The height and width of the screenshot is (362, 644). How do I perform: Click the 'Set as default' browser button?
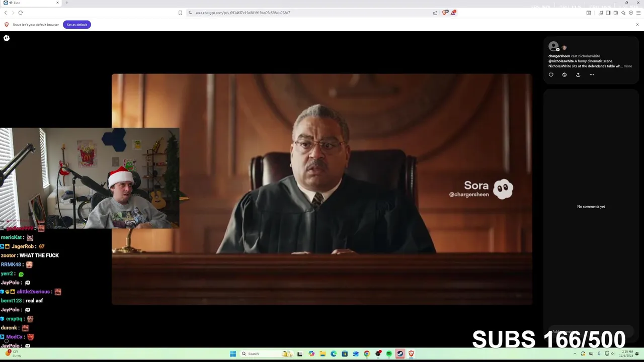77,25
